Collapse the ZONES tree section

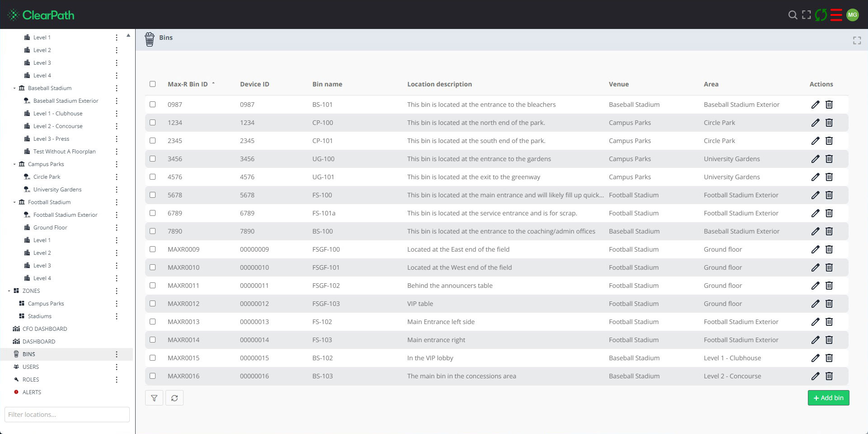(9, 291)
